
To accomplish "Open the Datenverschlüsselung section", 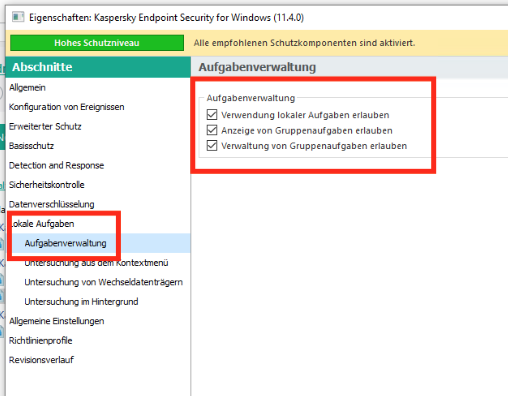I will coord(52,204).
